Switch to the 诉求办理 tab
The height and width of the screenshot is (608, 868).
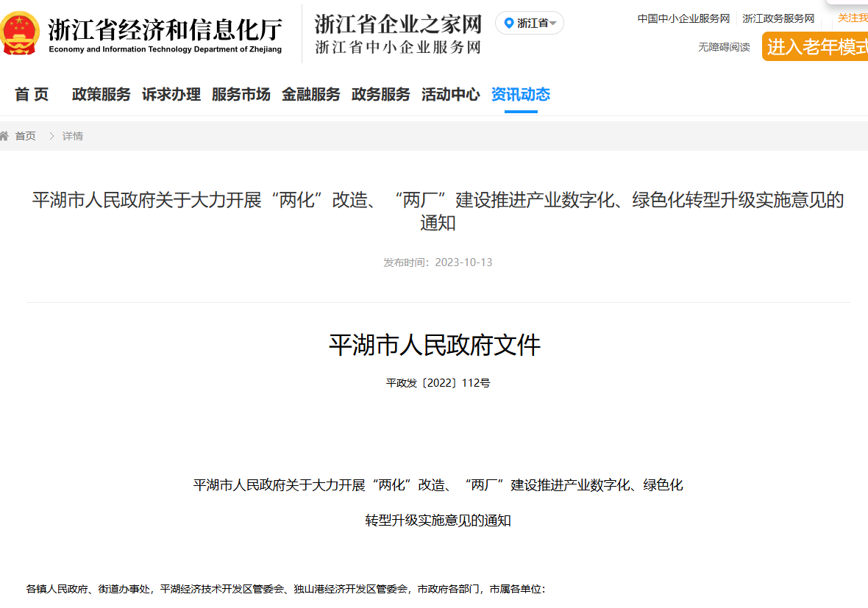click(171, 94)
